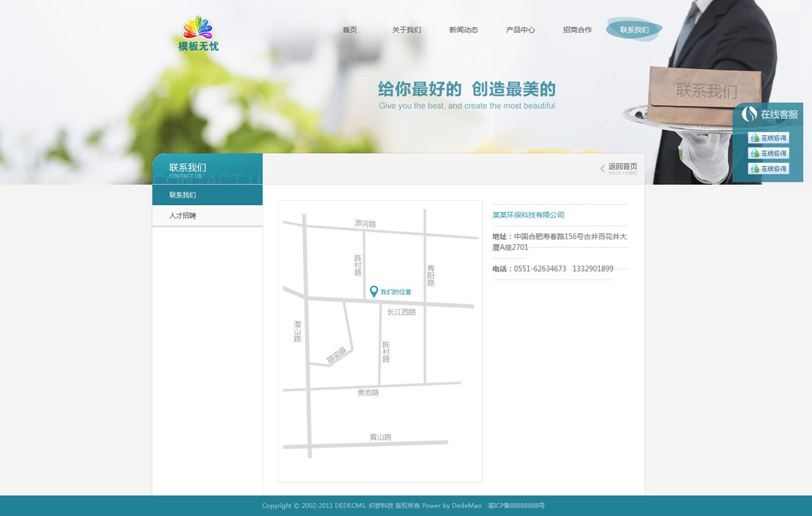Click the back arrow beside 返回首页
Screen dimensions: 812x516
[602, 169]
